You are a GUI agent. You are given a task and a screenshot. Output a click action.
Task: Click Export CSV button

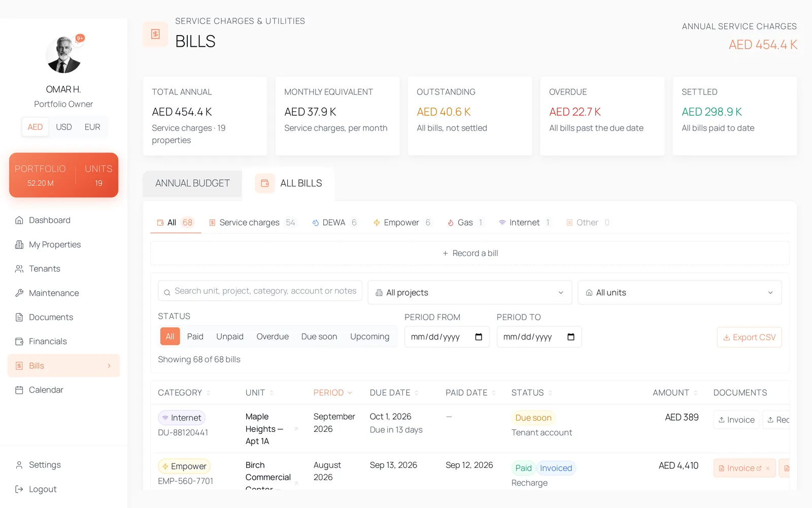749,337
